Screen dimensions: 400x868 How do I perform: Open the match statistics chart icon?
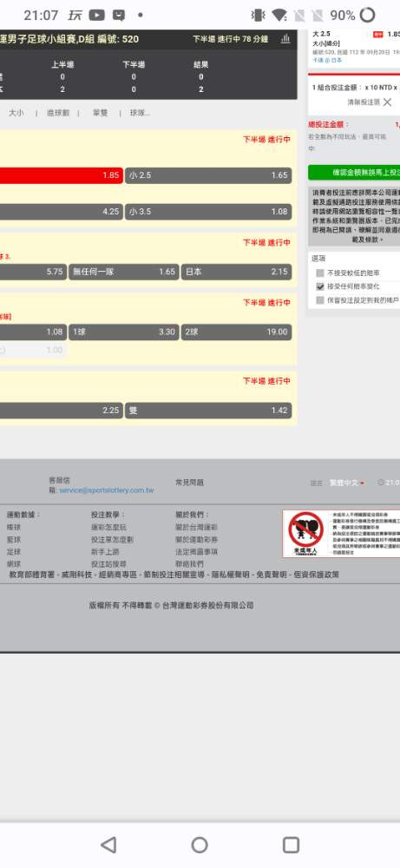pos(285,39)
